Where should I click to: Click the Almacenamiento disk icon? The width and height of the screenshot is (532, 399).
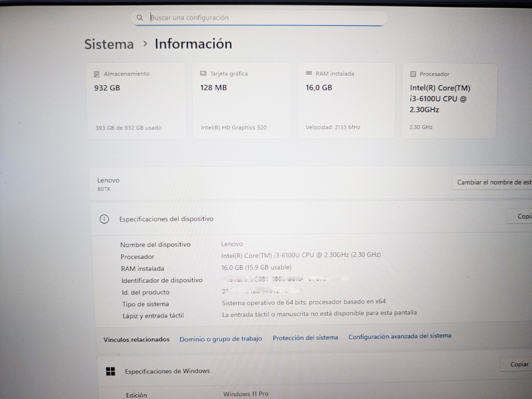[x=96, y=74]
